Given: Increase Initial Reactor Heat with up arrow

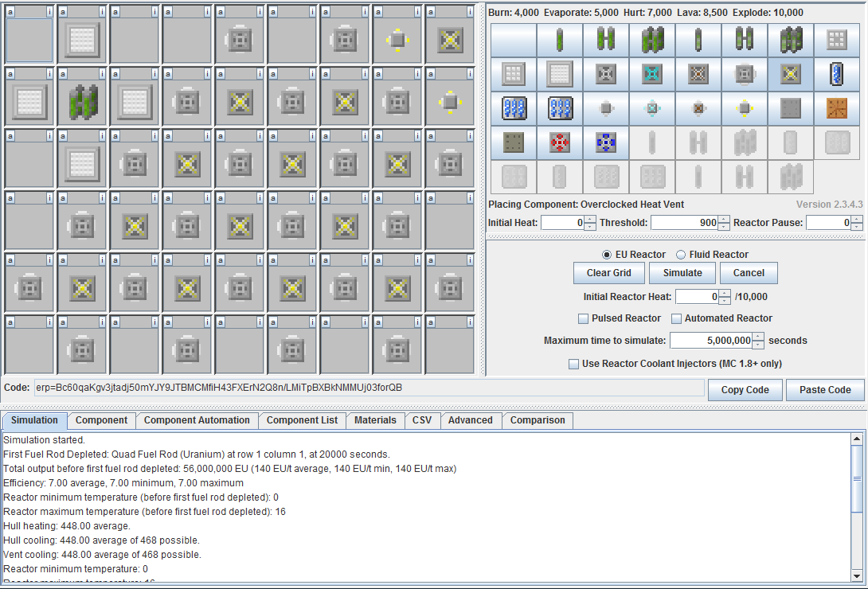Looking at the screenshot, I should 724,293.
